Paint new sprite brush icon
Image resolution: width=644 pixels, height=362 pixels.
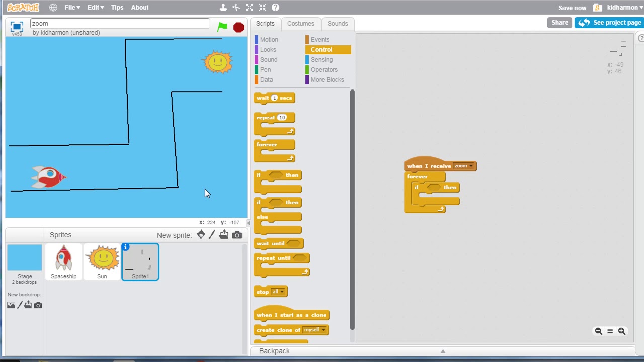(x=212, y=235)
